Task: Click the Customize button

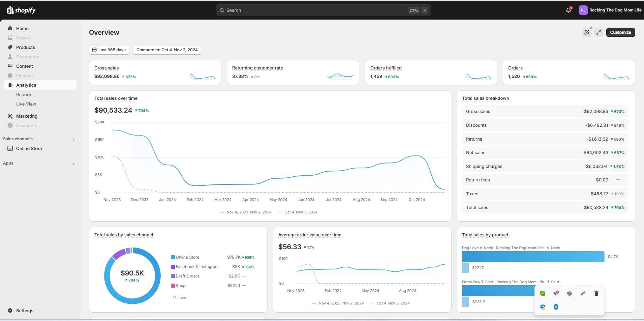Action: click(x=620, y=32)
